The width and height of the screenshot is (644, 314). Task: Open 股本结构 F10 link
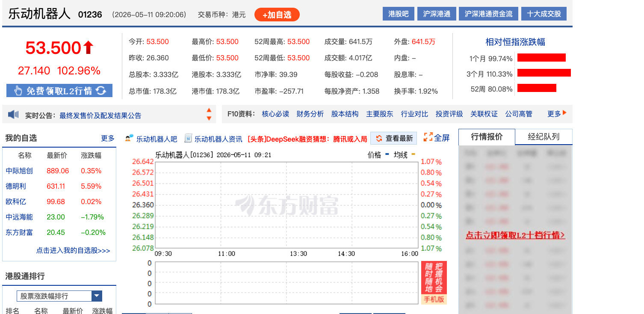coord(345,114)
